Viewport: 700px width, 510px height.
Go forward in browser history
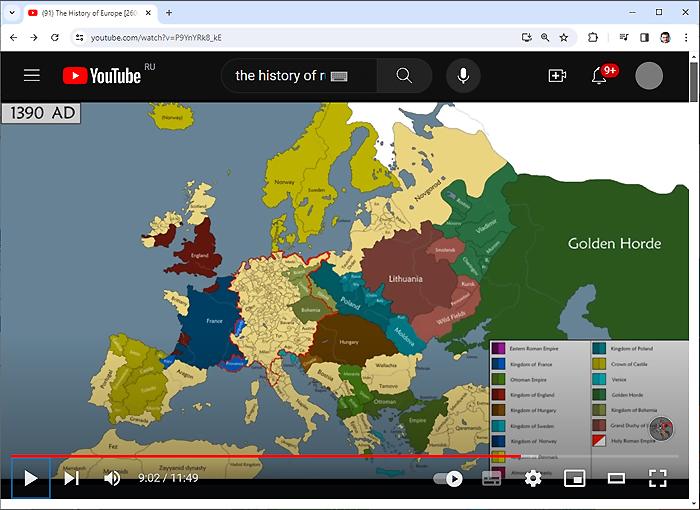(34, 38)
